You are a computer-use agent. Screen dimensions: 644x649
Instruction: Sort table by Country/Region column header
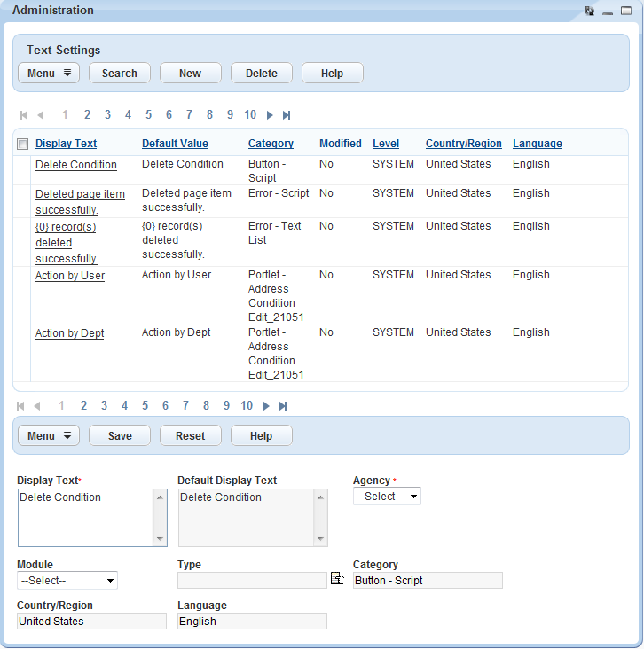[x=463, y=144]
